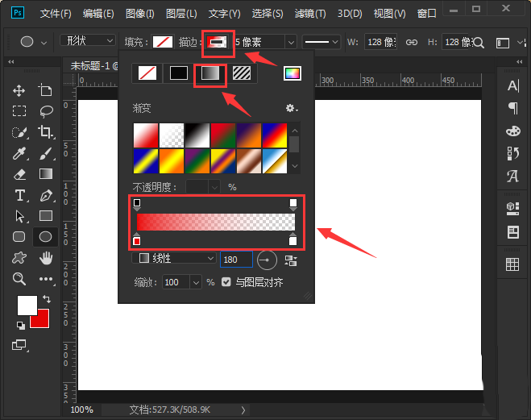Select the Rounded Rectangle tool
531x420 pixels.
19,237
